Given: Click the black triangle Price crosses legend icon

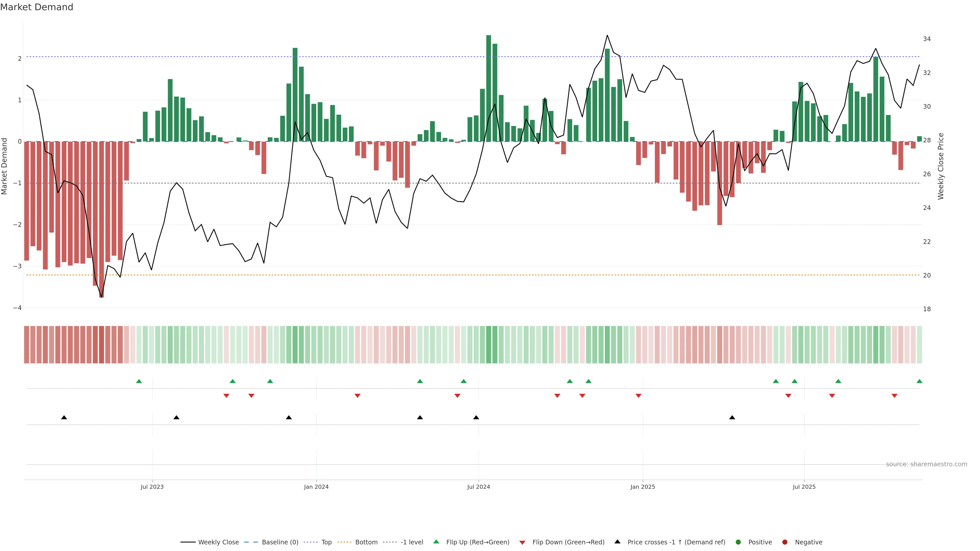Looking at the screenshot, I should coord(617,542).
